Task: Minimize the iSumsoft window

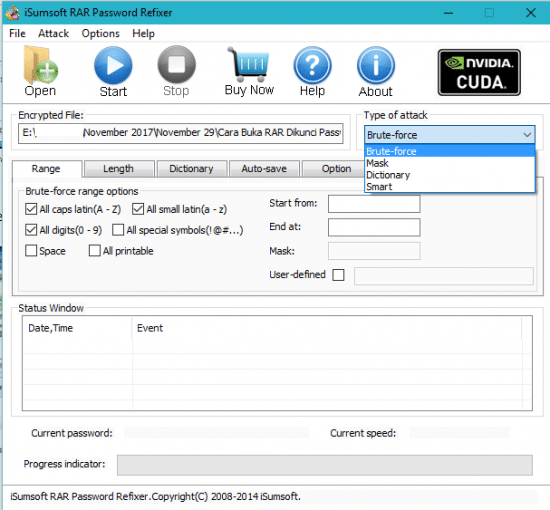Action: click(448, 13)
